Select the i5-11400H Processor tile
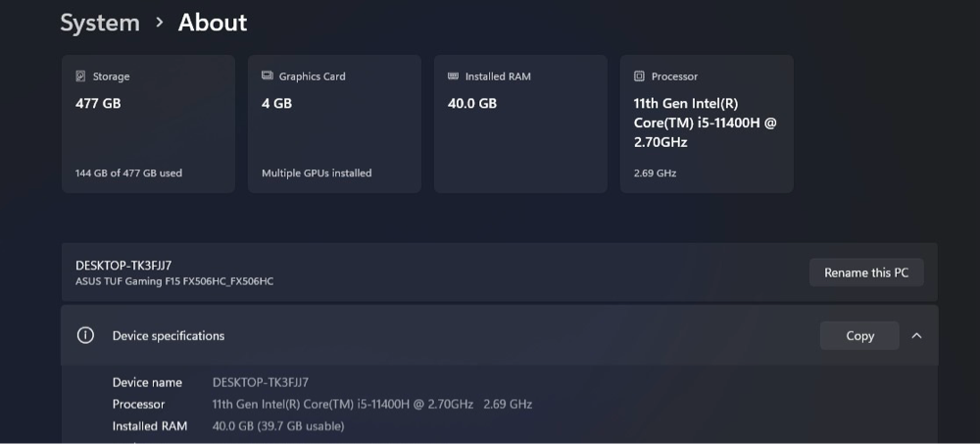 click(x=707, y=123)
